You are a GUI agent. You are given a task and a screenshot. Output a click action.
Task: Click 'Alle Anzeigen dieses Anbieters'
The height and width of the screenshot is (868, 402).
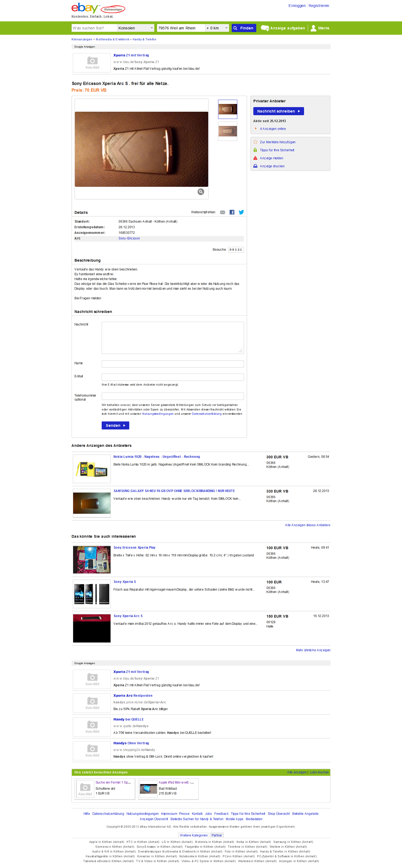coord(308,525)
